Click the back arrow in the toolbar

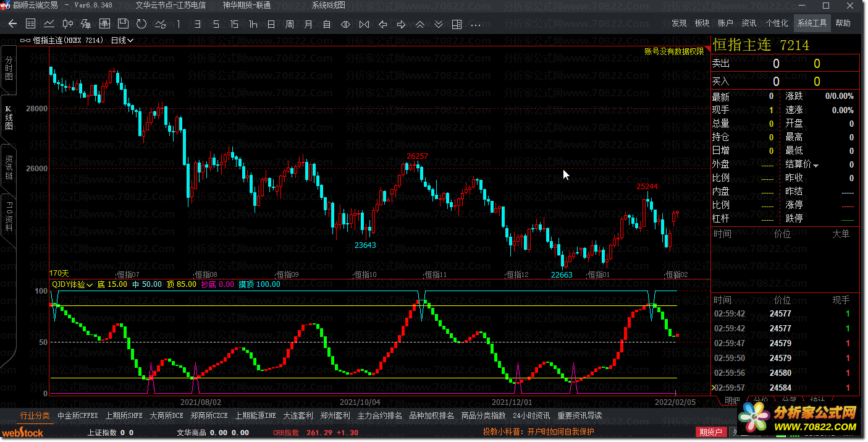click(13, 24)
